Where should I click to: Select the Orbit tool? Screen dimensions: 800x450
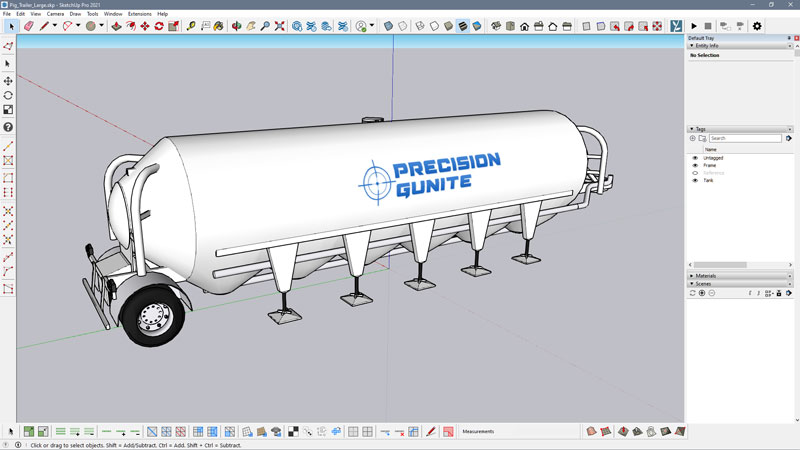pos(237,26)
